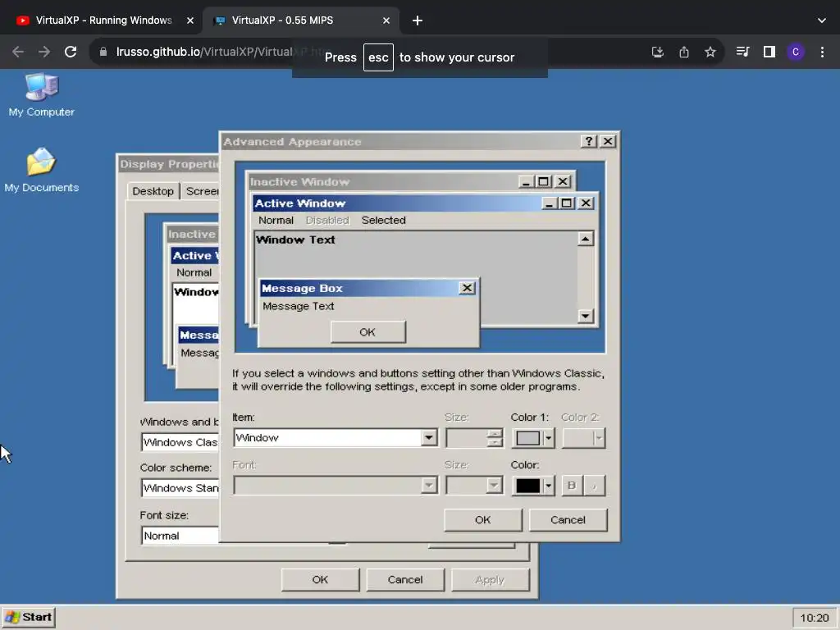The height and width of the screenshot is (630, 840).
Task: Click the help question mark in Advanced Appearance
Action: 588,141
